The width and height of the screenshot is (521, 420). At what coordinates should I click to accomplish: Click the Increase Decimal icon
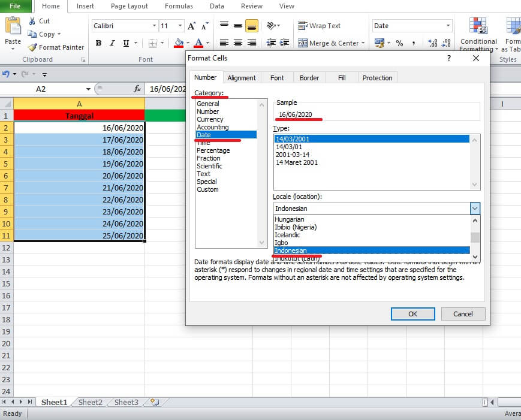point(431,43)
